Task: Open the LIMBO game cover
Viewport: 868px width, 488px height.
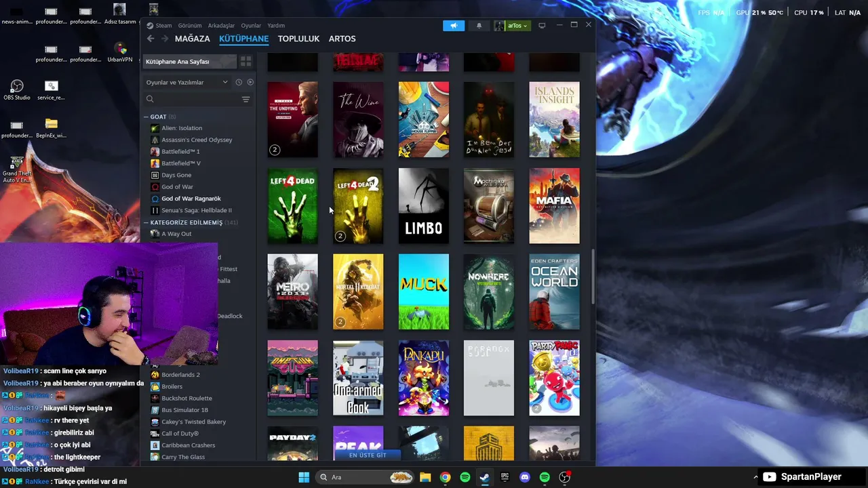Action: pos(424,206)
